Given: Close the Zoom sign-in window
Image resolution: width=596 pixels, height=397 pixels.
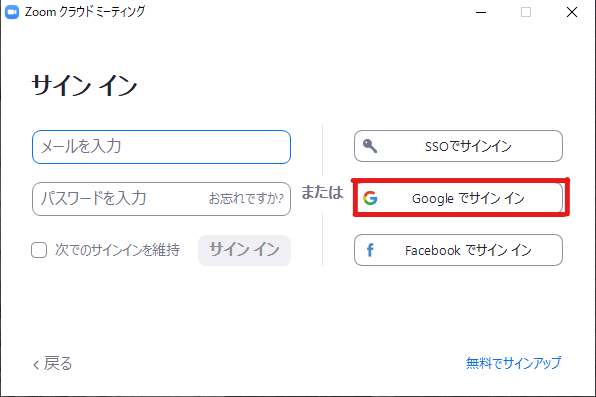Looking at the screenshot, I should 572,12.
